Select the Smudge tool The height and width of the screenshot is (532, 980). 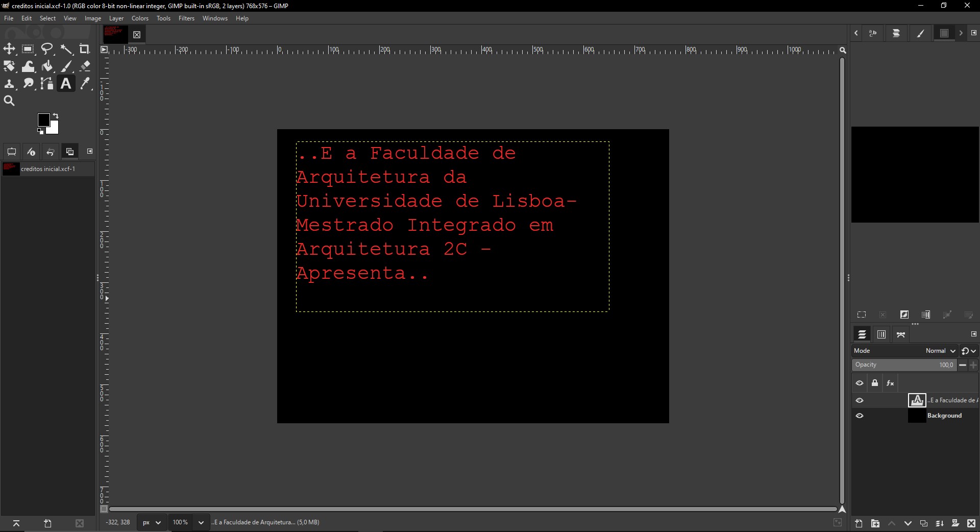pos(28,84)
